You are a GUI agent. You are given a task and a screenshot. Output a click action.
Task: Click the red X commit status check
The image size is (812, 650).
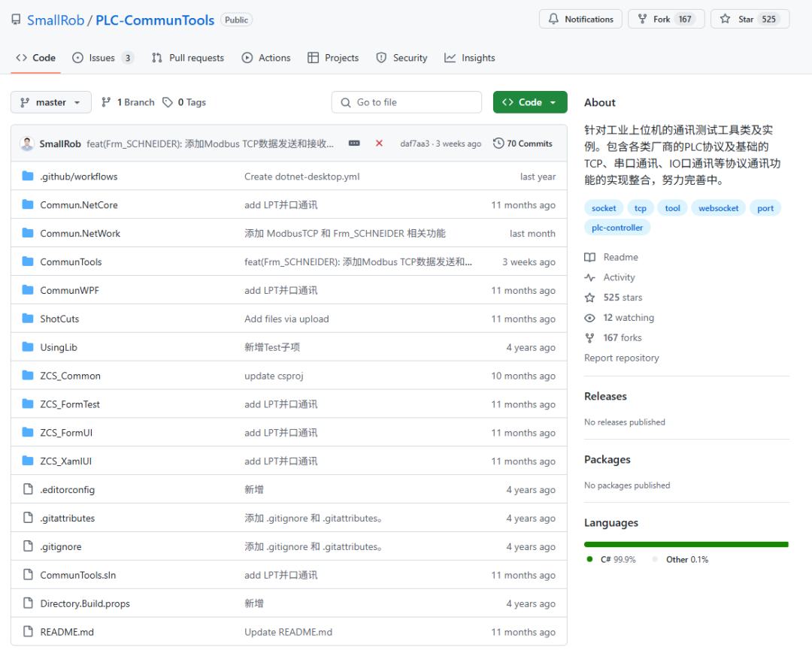tap(377, 143)
